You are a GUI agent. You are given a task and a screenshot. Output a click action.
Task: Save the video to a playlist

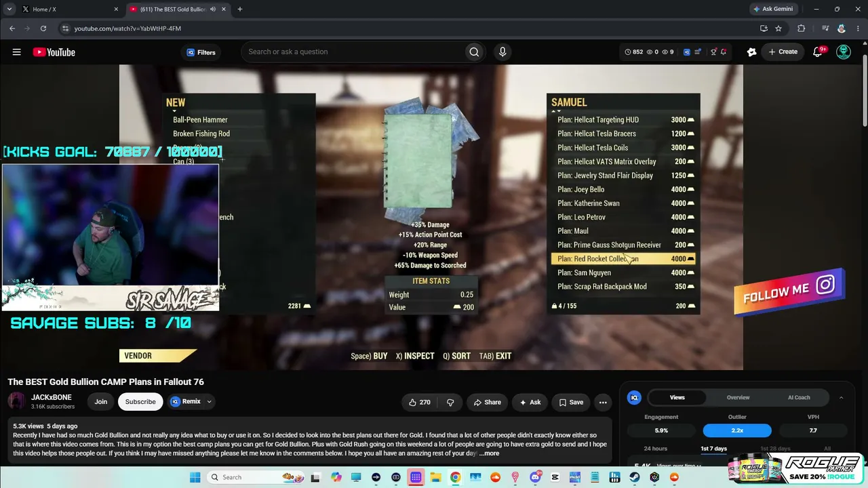570,402
